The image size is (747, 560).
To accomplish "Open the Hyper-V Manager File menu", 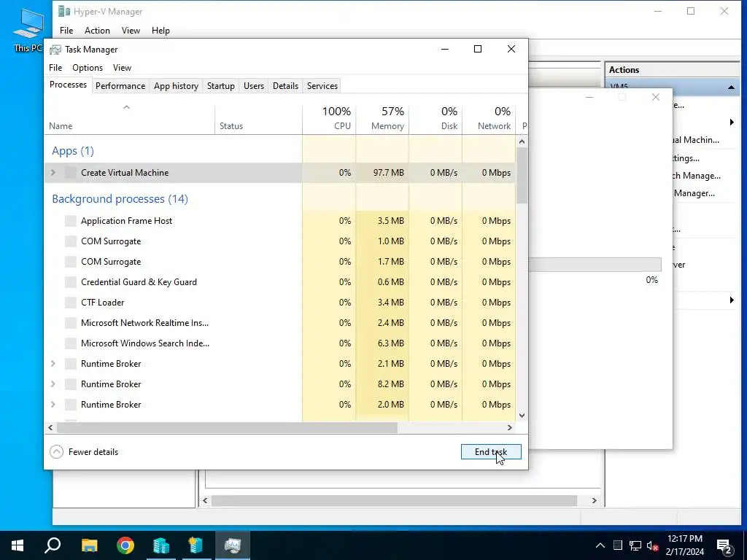I will pyautogui.click(x=66, y=31).
